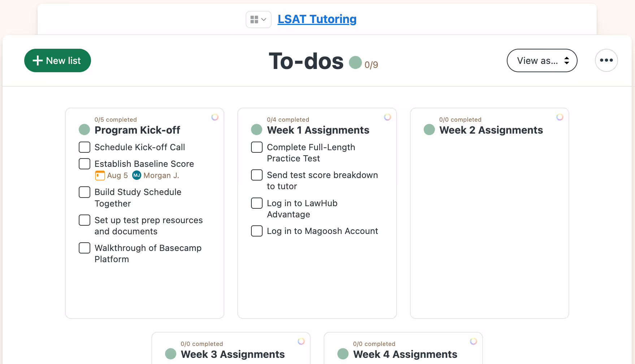Screen dimensions: 635x364
Task: Expand the chevron next to the grid icon
Action: tap(264, 19)
